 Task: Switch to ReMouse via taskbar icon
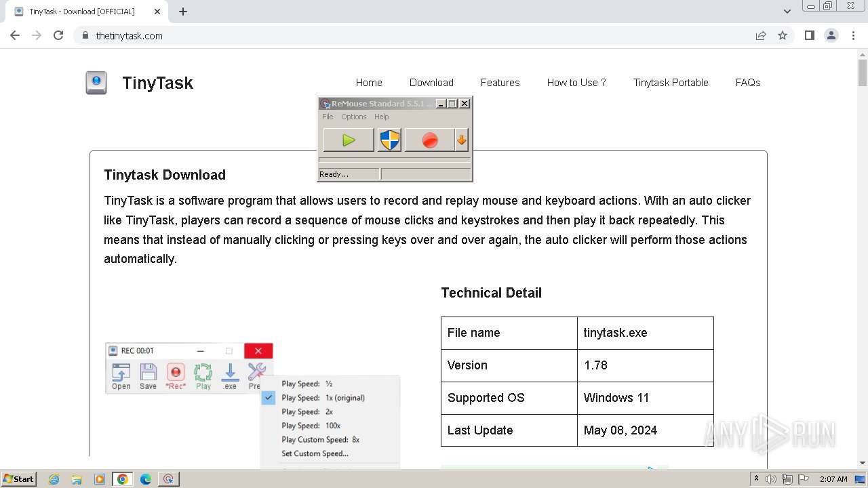(168, 479)
